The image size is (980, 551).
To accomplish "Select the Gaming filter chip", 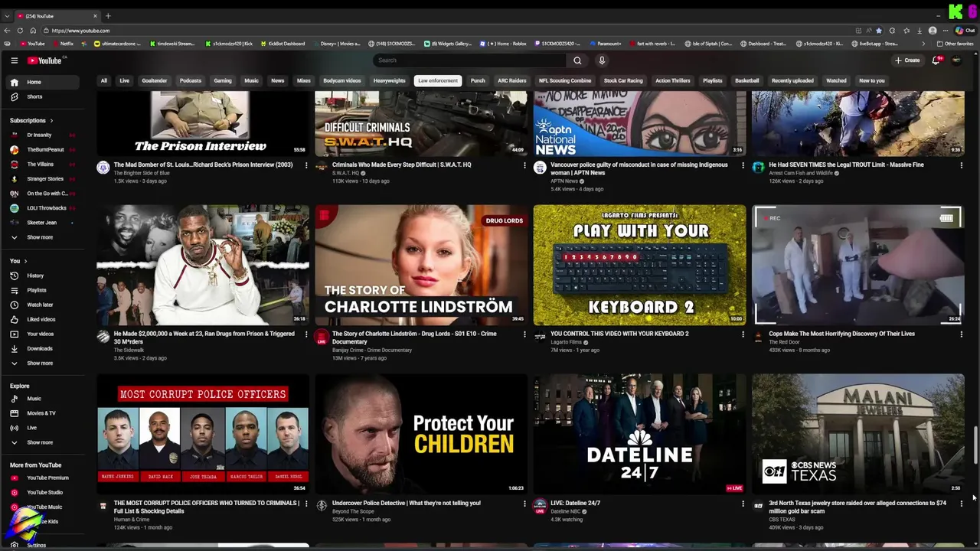I will (x=223, y=80).
